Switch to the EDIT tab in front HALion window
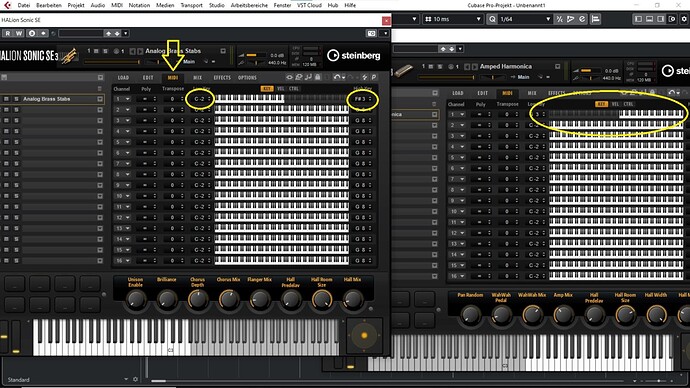Viewport: 690px width, 388px height. 148,77
